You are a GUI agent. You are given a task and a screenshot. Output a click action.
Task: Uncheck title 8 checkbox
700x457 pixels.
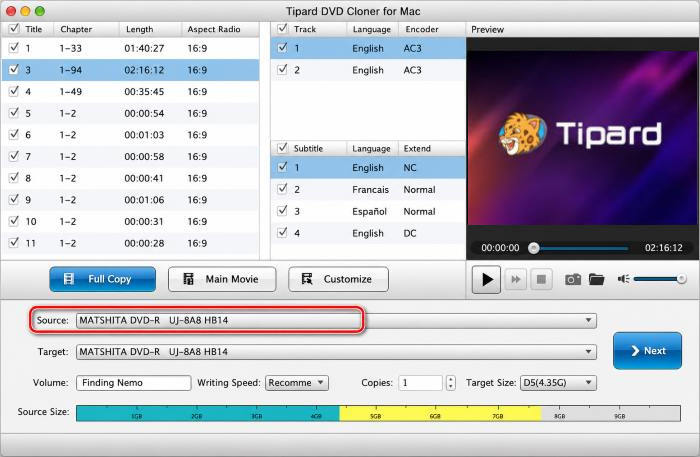14,177
